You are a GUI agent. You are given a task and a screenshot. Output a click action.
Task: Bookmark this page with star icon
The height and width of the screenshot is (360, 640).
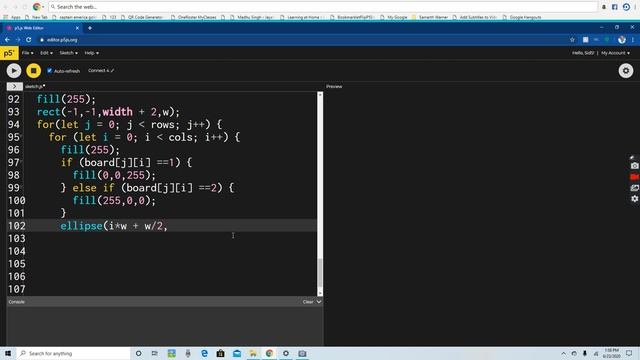pos(572,40)
